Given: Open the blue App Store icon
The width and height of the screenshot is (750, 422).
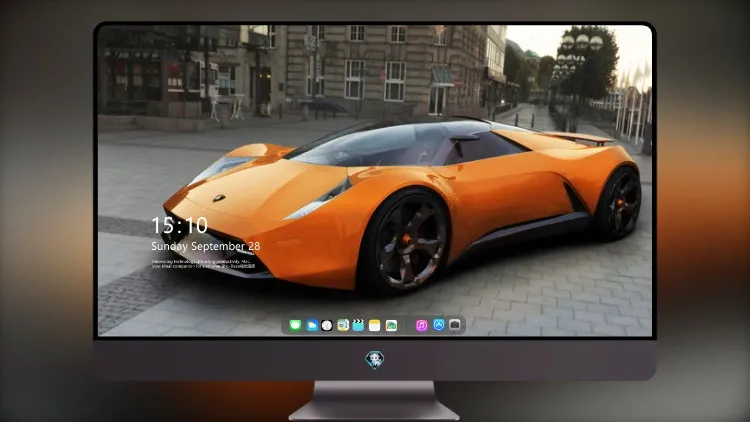Looking at the screenshot, I should [439, 325].
